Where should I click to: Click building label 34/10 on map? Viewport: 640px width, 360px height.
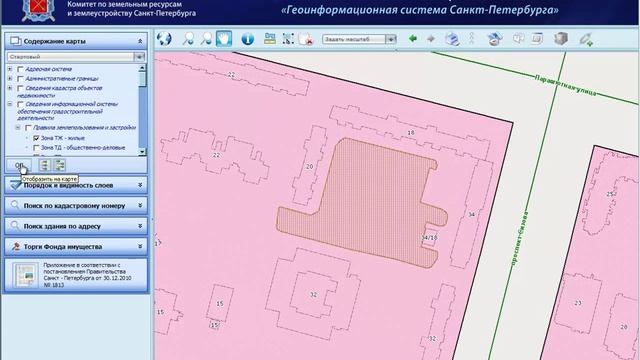click(429, 238)
